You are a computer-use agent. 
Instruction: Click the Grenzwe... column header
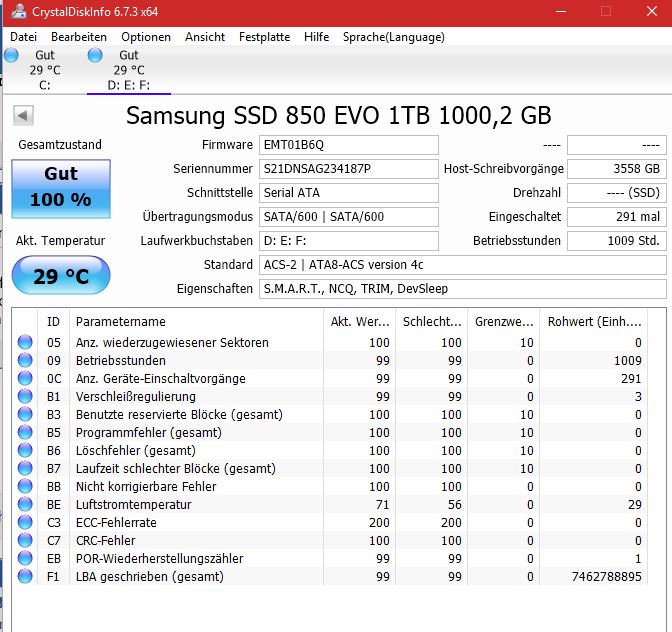tap(504, 322)
